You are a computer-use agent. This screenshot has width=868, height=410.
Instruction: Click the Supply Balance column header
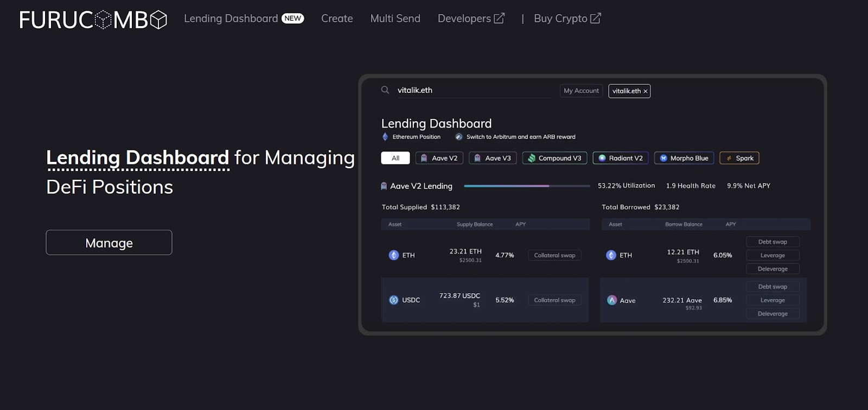[x=475, y=224]
